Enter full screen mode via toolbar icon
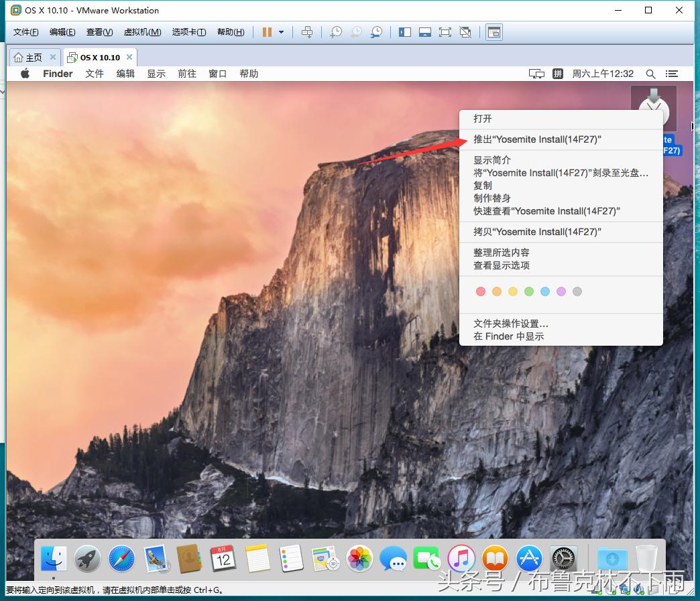Screen dimensions: 700x601 pyautogui.click(x=445, y=31)
